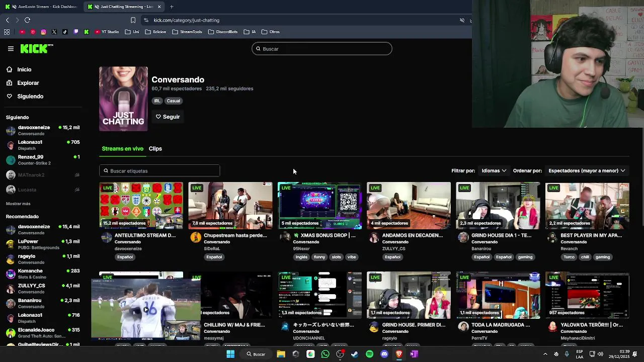Reload the page with the refresh icon
Viewport: 644px width, 362px height.
[27, 20]
